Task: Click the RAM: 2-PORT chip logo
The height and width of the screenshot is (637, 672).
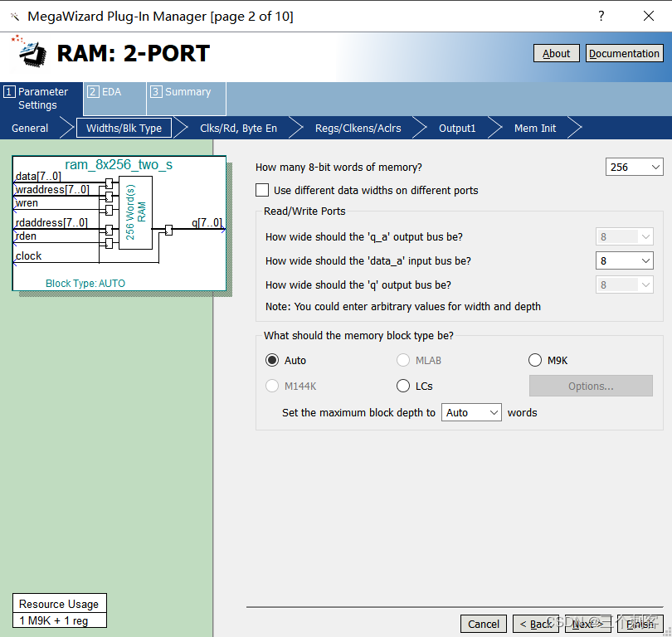Action: (30, 52)
